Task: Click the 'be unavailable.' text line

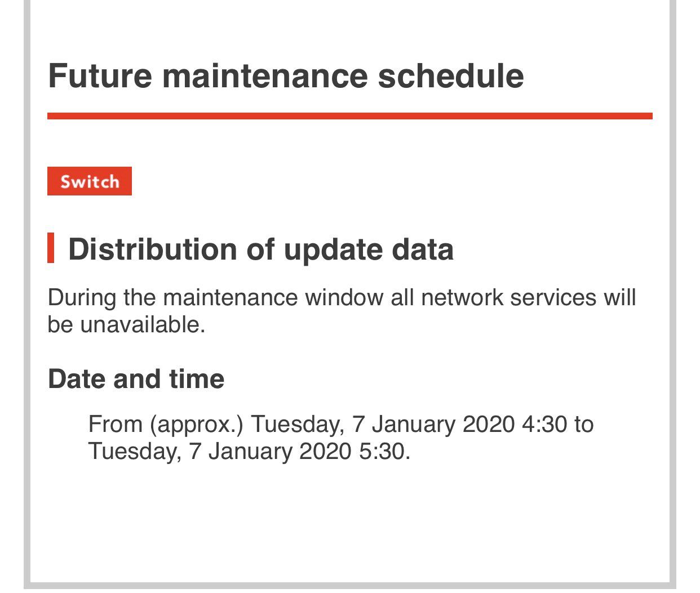Action: (x=126, y=324)
